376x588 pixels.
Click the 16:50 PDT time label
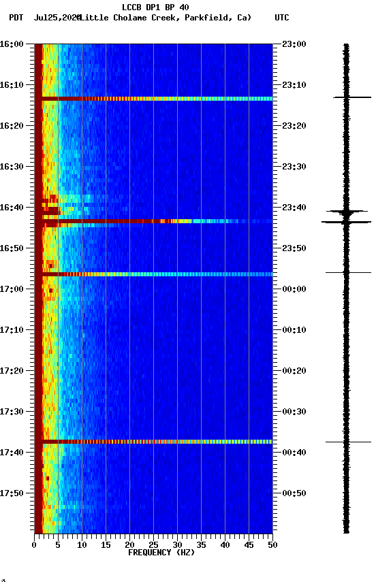pos(12,248)
